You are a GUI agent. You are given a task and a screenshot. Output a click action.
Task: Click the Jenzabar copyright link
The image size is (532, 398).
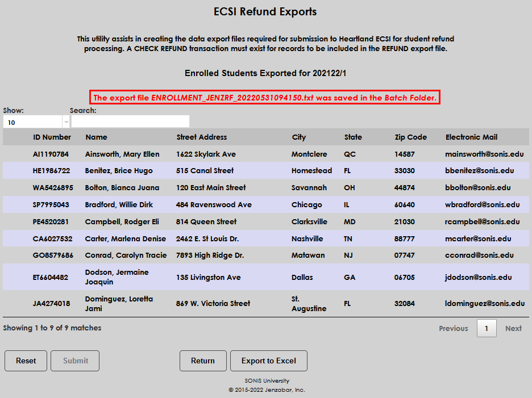click(x=265, y=389)
